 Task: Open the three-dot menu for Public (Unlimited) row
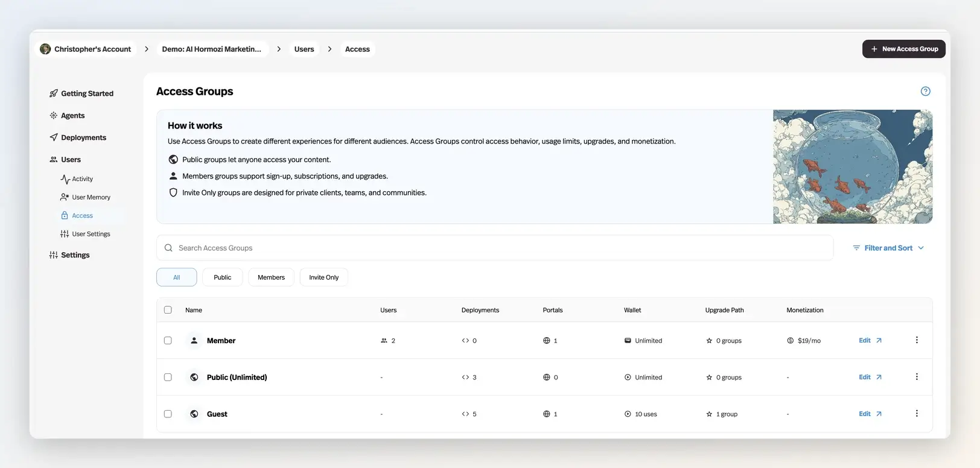coord(917,377)
